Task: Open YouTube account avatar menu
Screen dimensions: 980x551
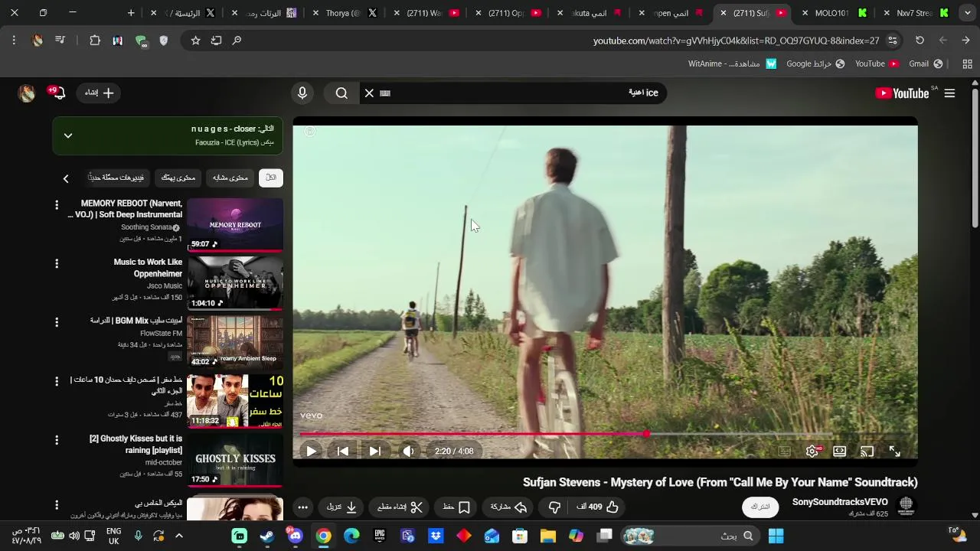Action: [27, 93]
